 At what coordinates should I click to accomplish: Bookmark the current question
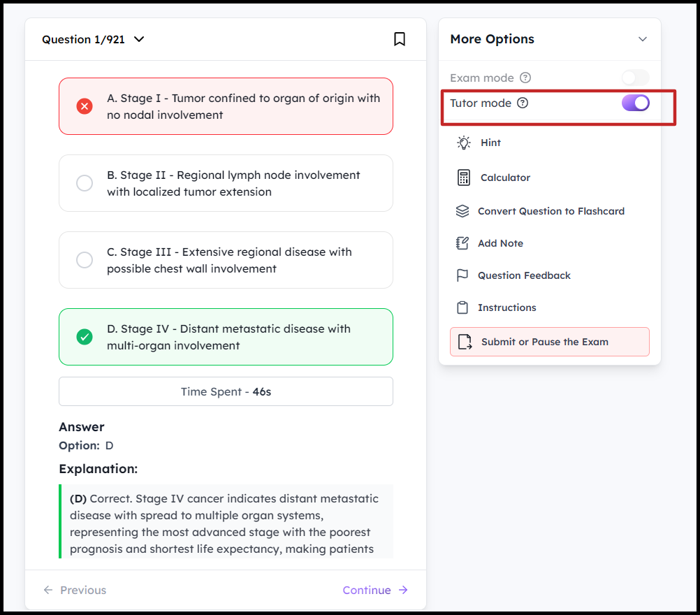click(x=400, y=39)
